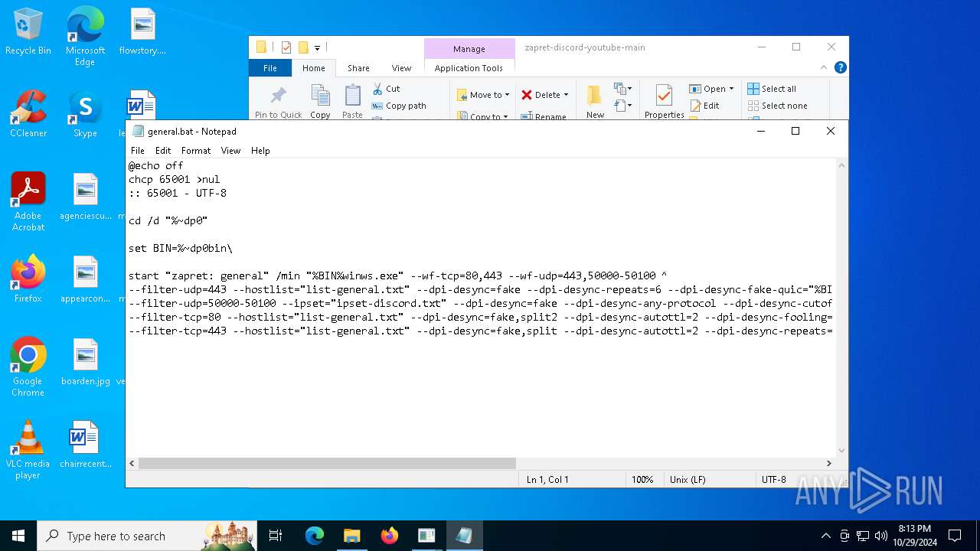Click the taskbar search box

pos(147,536)
